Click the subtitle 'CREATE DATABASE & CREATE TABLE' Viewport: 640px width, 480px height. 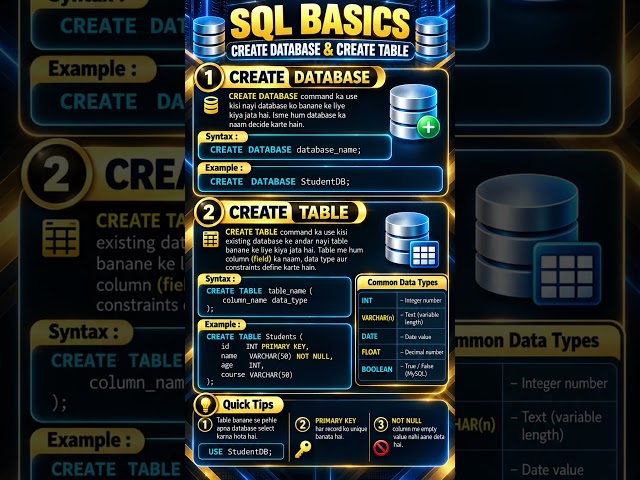[320, 50]
